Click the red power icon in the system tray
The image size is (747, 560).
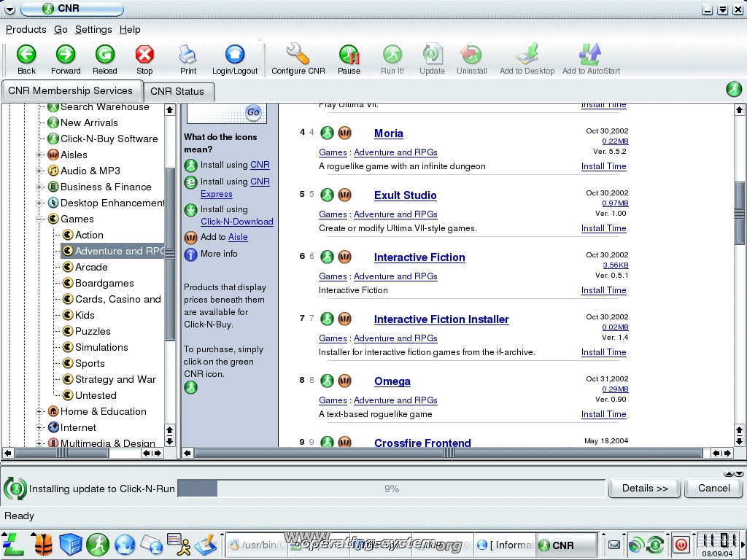[681, 544]
